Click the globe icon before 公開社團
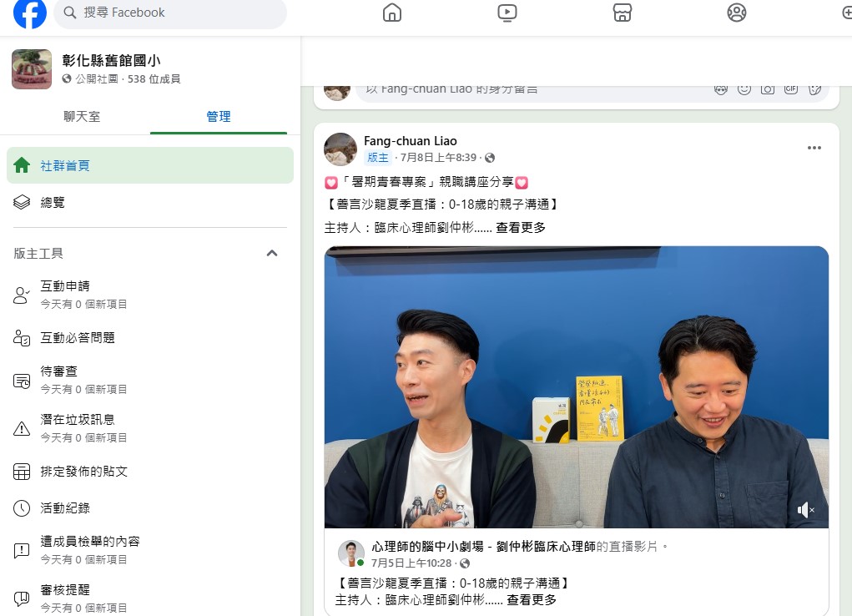Screen dimensions: 852x616 pos(67,78)
